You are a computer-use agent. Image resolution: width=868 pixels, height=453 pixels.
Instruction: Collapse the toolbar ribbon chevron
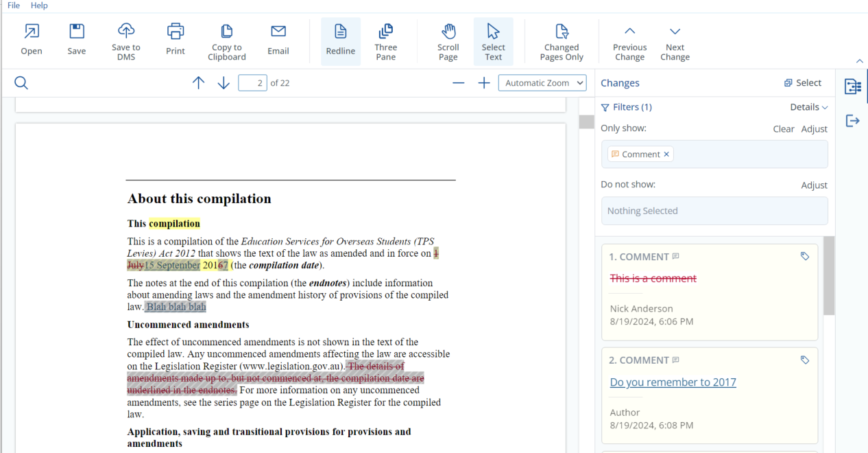(x=860, y=62)
